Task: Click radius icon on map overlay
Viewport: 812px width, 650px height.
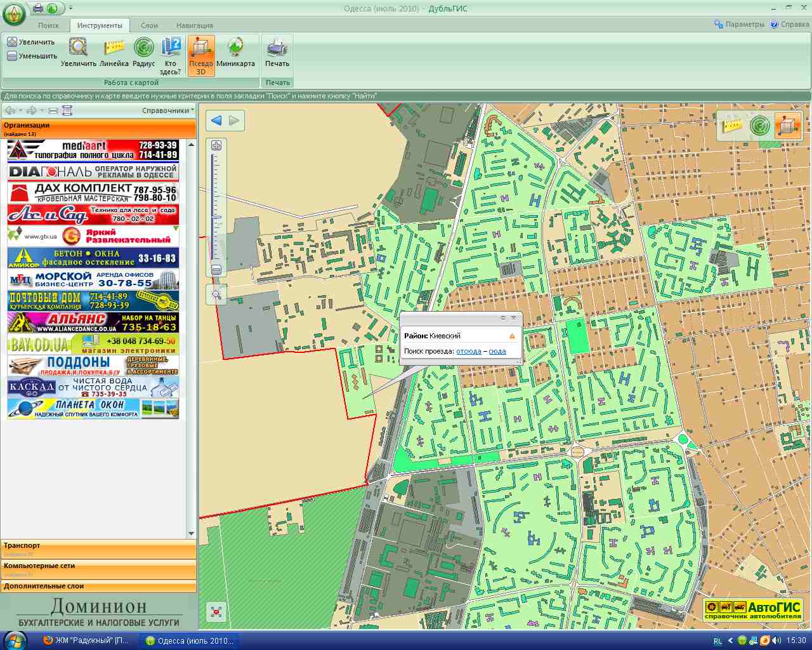Action: pyautogui.click(x=759, y=125)
